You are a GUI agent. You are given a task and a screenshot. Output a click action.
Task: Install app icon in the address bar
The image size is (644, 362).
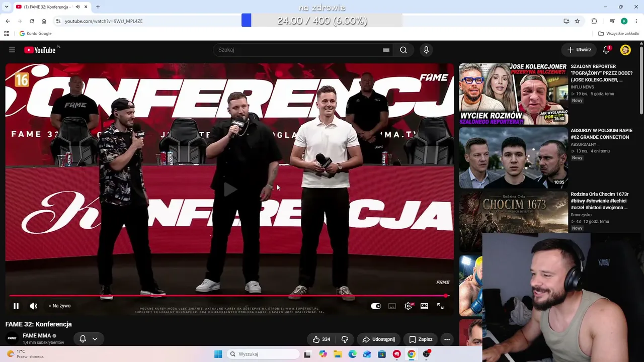click(566, 21)
